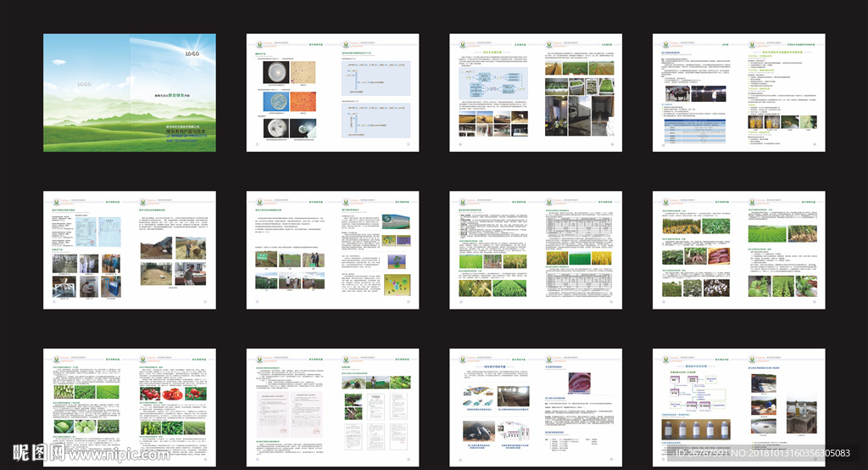Open the spread with red meat photo
Screen dimensions: 868x470
pos(536,407)
